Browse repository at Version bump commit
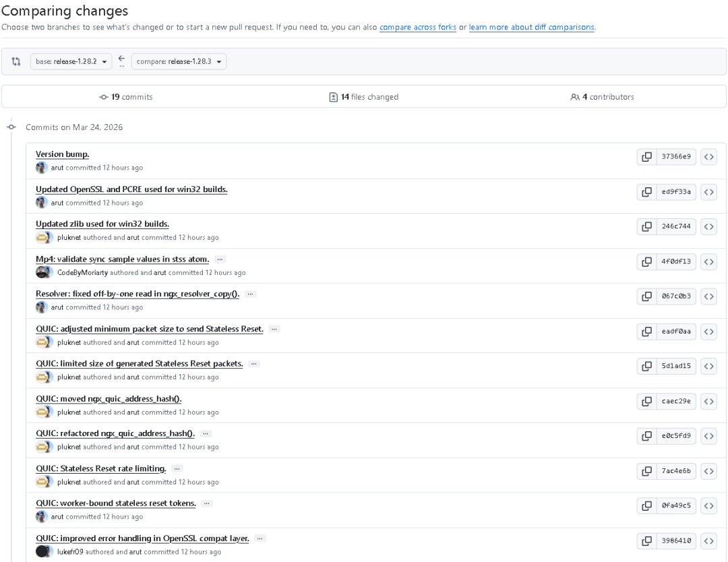The width and height of the screenshot is (728, 562). point(708,157)
